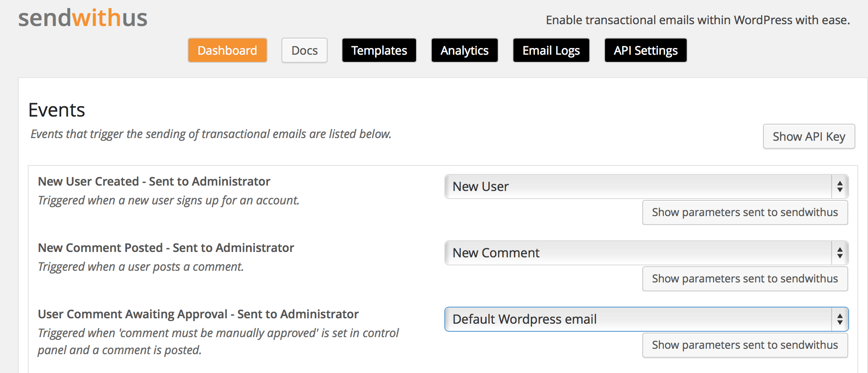Click the New User Created event title

(x=154, y=181)
